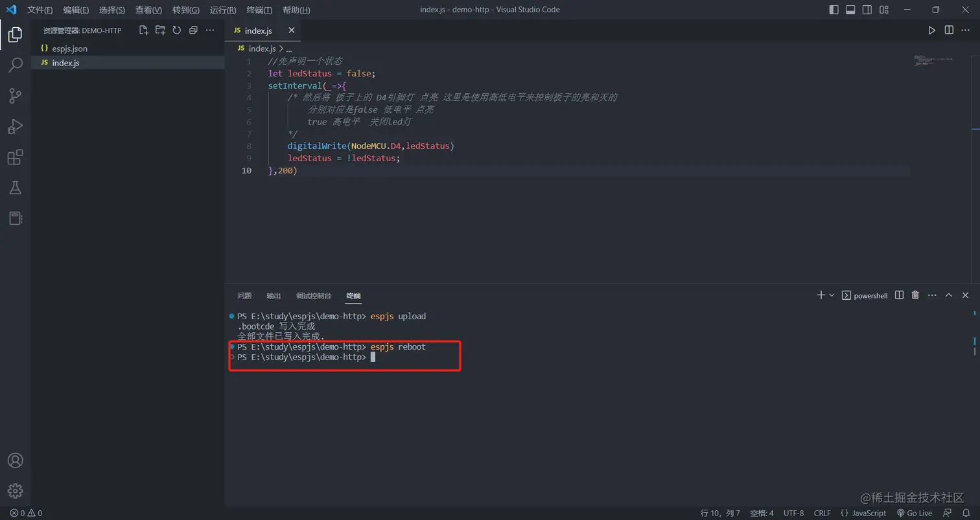Open the 查看(V) menu
The height and width of the screenshot is (520, 980).
[149, 10]
